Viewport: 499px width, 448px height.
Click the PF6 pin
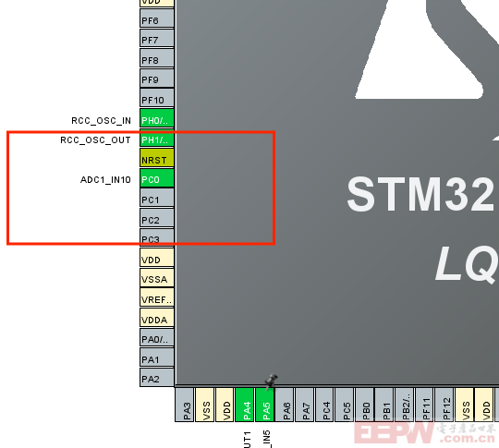point(157,18)
